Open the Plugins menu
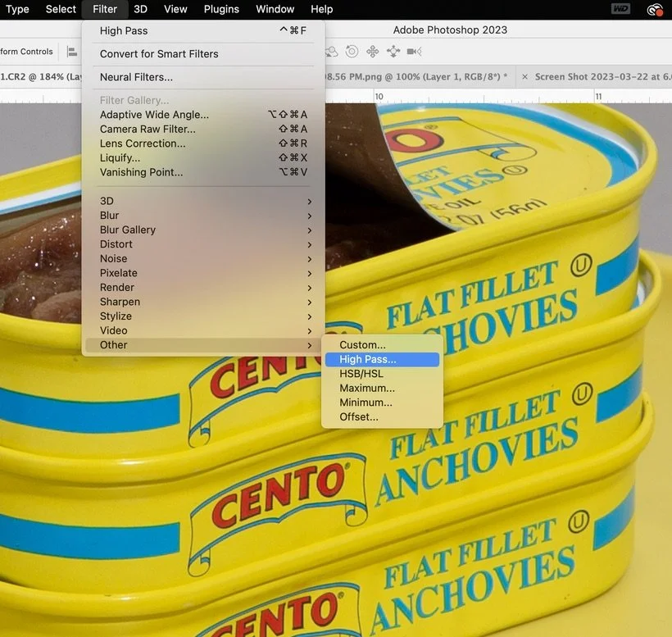 [221, 9]
